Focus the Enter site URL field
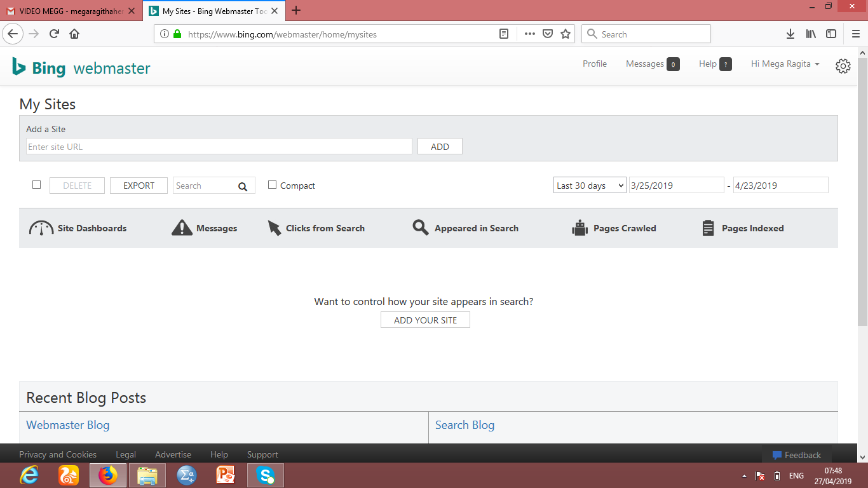The image size is (868, 488). (219, 146)
